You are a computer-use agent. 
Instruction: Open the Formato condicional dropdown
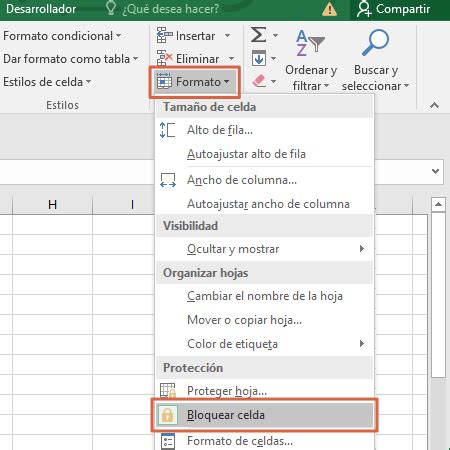pyautogui.click(x=62, y=36)
